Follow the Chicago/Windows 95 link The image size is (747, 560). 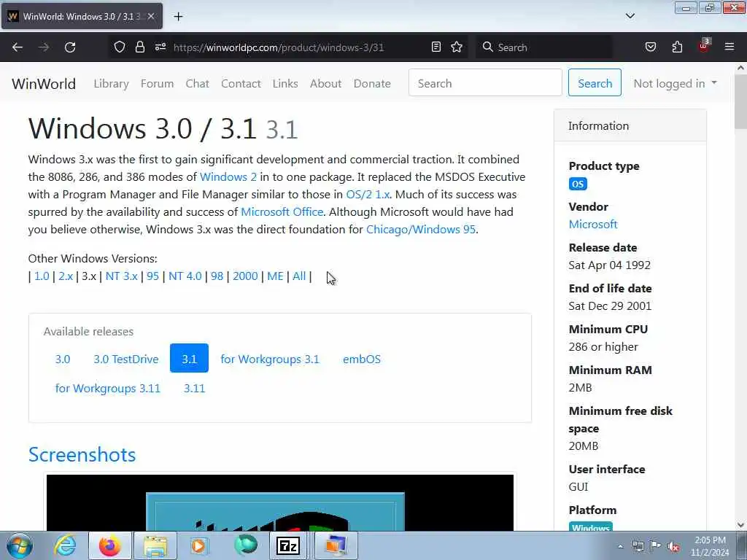[421, 230]
